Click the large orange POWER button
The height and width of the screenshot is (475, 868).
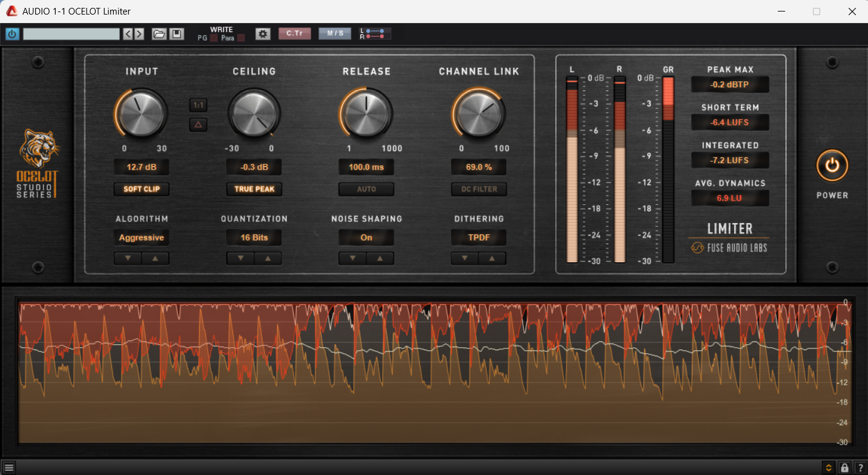click(x=832, y=165)
